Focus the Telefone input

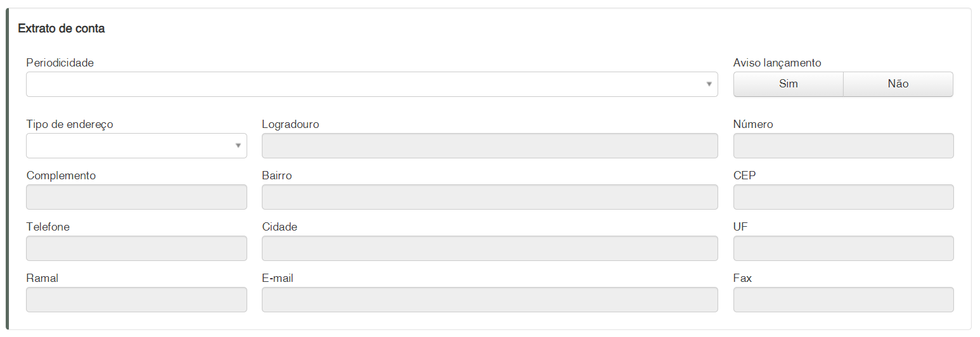coord(136,248)
